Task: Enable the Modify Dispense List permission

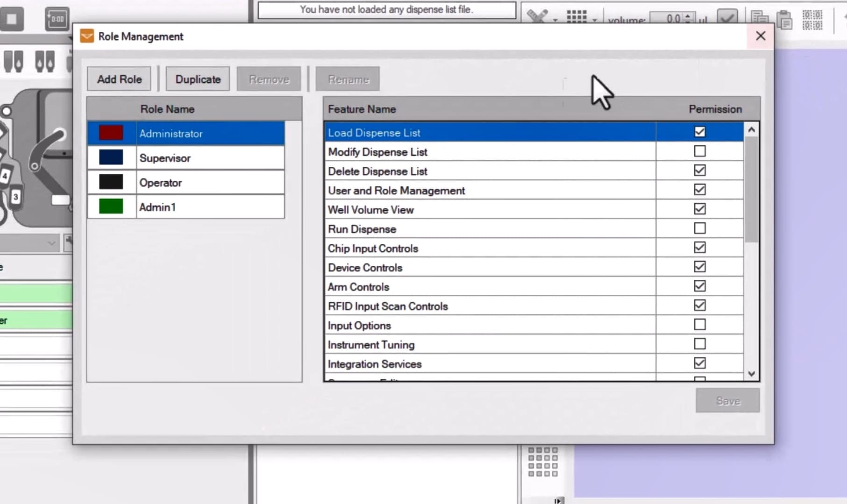Action: click(x=699, y=151)
